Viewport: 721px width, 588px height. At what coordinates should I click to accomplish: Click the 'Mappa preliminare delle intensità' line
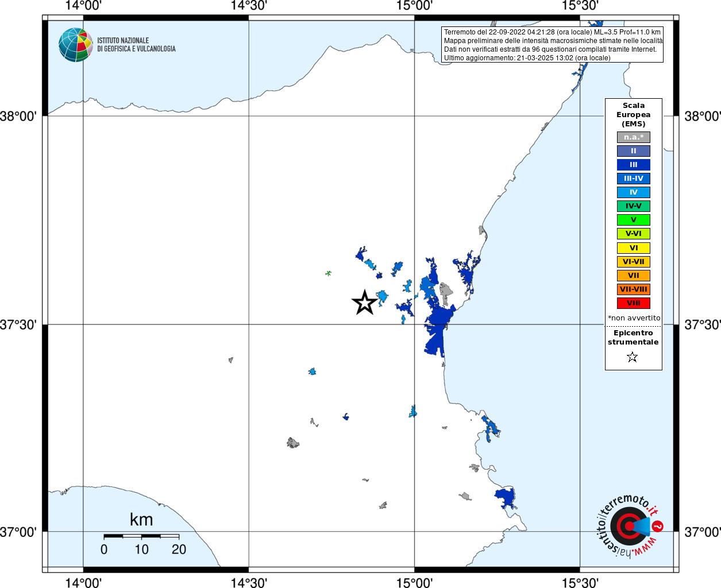click(x=553, y=41)
